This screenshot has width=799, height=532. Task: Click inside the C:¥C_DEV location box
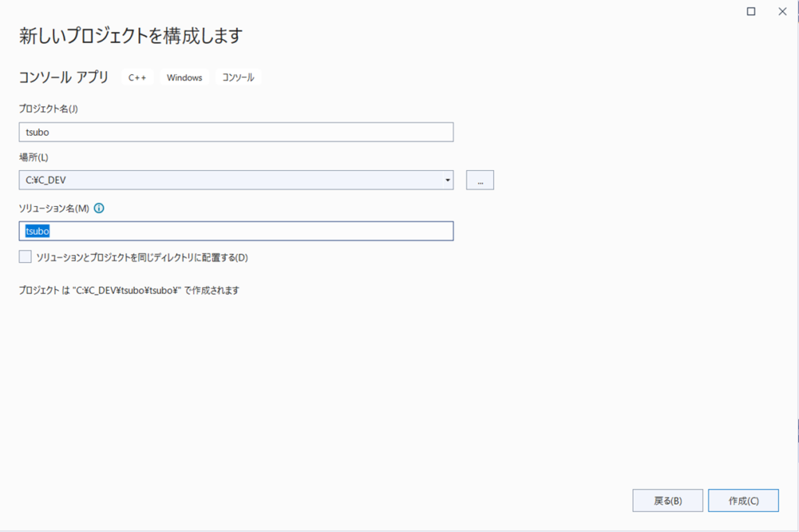[226, 180]
